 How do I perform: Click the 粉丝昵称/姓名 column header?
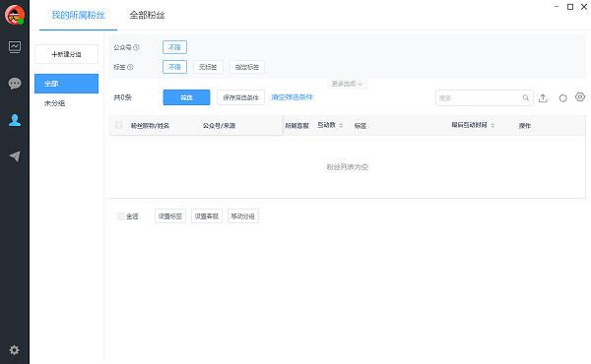[x=150, y=126]
